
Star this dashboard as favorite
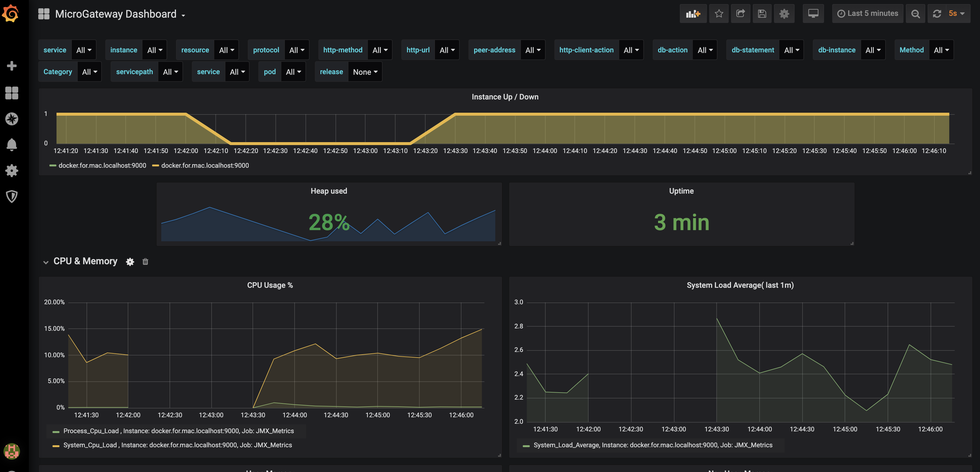719,14
